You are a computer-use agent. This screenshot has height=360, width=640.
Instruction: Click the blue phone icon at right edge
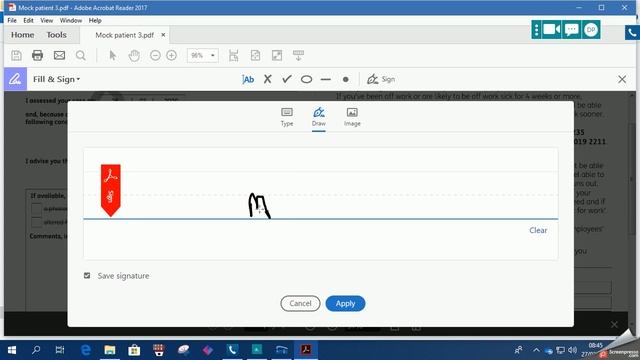point(632,33)
